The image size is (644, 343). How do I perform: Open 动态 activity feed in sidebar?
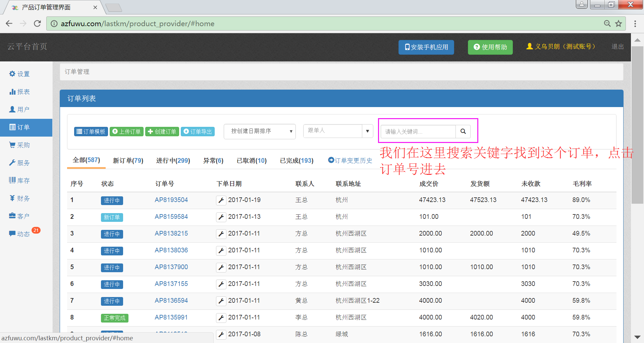point(19,234)
